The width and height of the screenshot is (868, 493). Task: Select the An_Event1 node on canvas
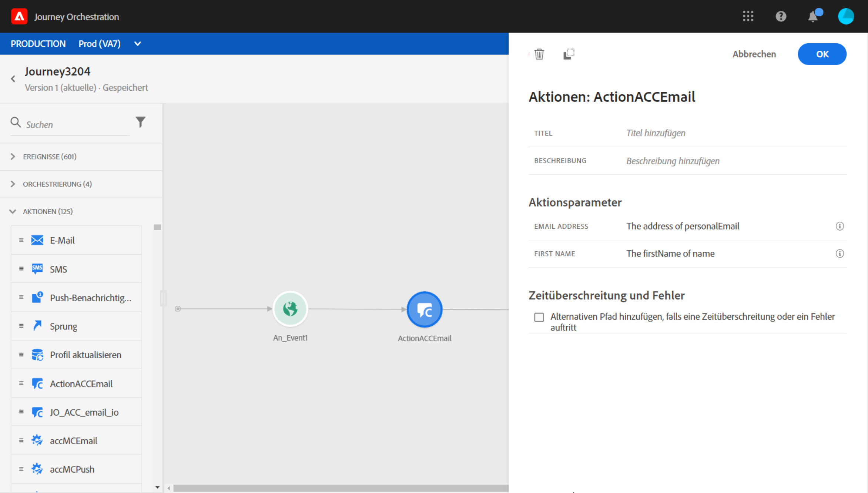[x=290, y=309]
